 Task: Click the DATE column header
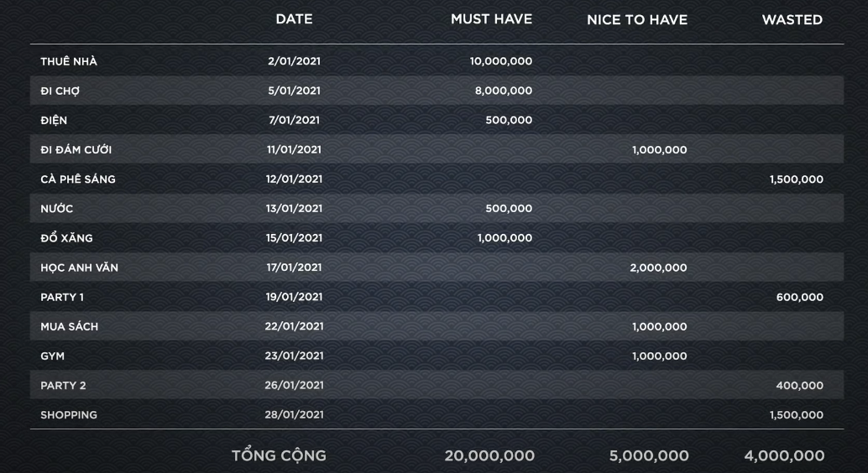[x=294, y=19]
